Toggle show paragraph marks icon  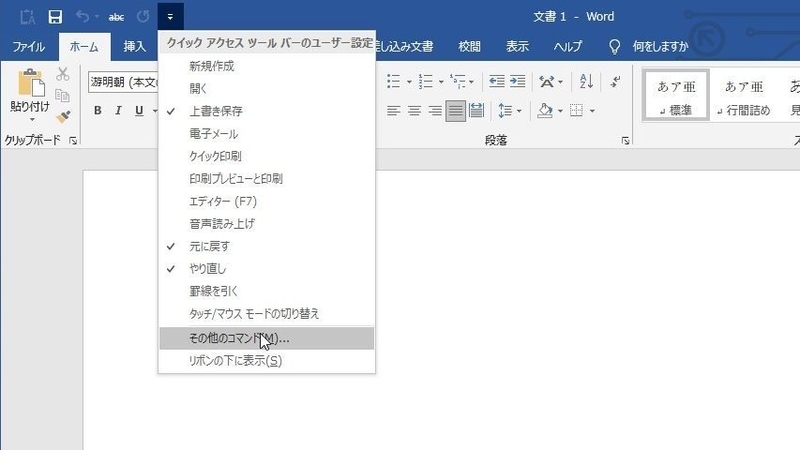(616, 81)
